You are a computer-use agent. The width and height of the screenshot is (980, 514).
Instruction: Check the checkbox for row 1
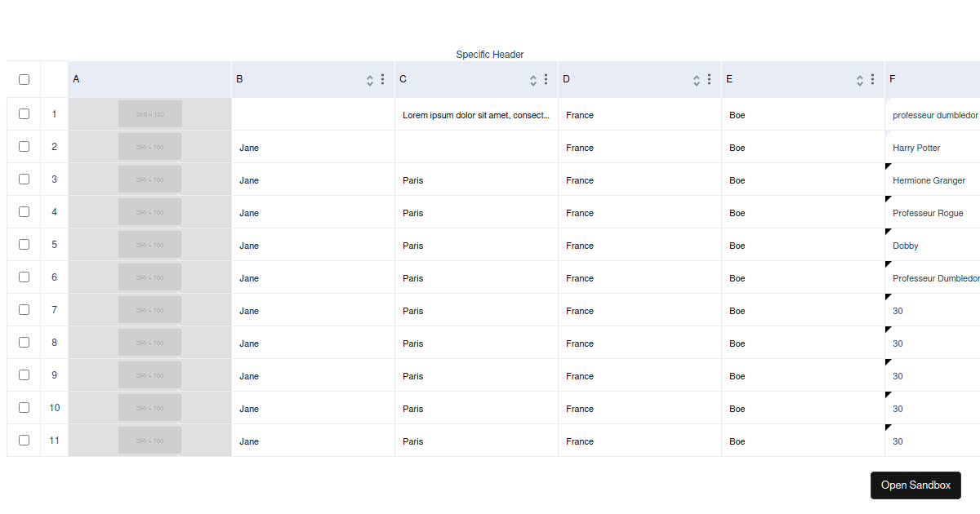click(x=24, y=114)
